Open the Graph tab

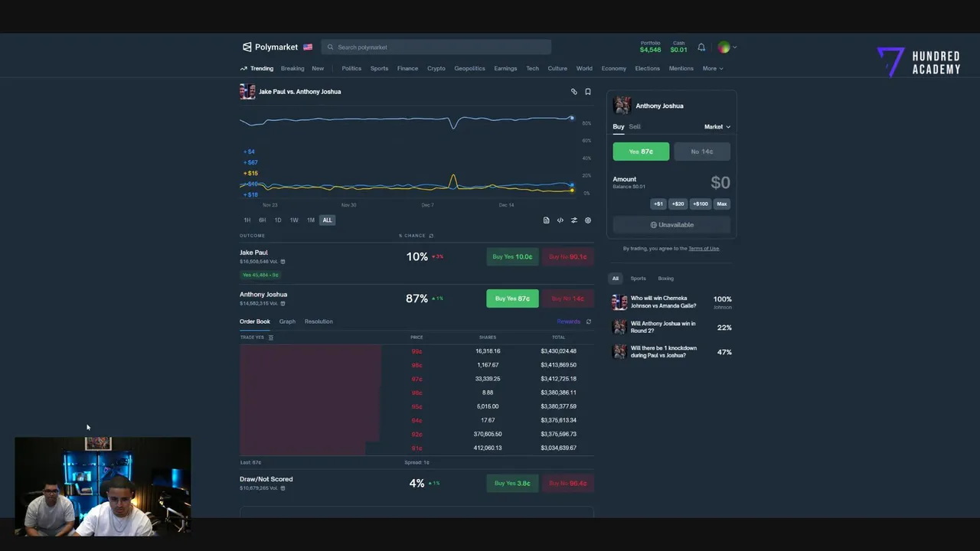287,321
